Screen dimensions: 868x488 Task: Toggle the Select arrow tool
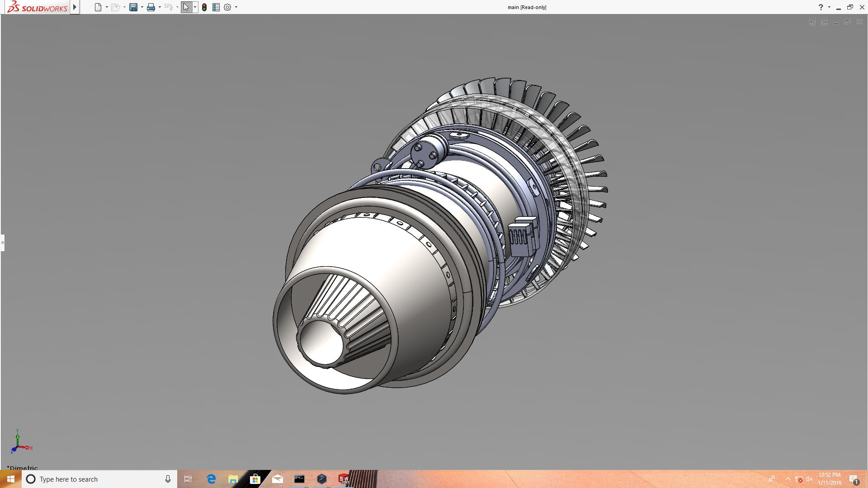tap(186, 7)
